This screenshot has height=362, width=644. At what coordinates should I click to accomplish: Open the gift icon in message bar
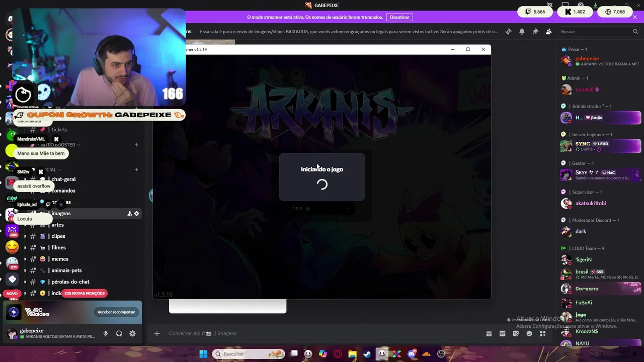click(x=489, y=333)
